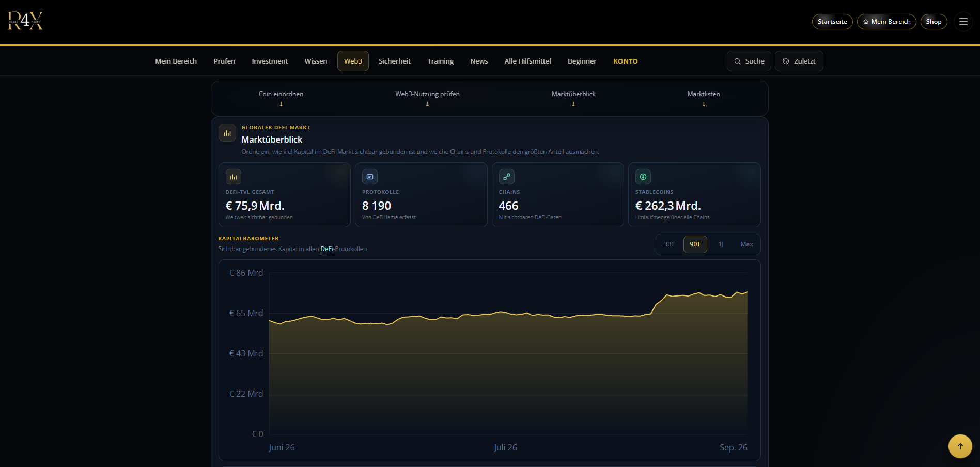
Task: Click the DeFi glossary link
Action: 326,249
